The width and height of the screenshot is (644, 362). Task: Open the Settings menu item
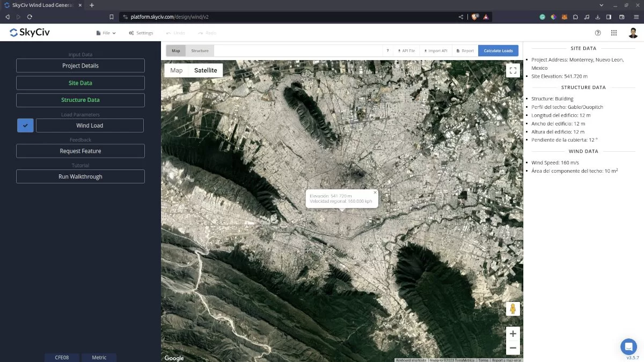pyautogui.click(x=141, y=33)
